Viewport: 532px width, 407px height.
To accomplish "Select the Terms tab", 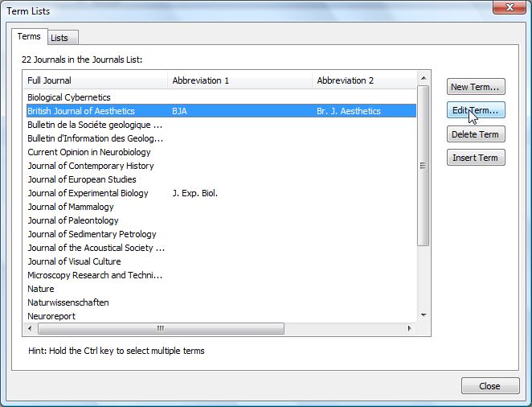I will tap(29, 37).
